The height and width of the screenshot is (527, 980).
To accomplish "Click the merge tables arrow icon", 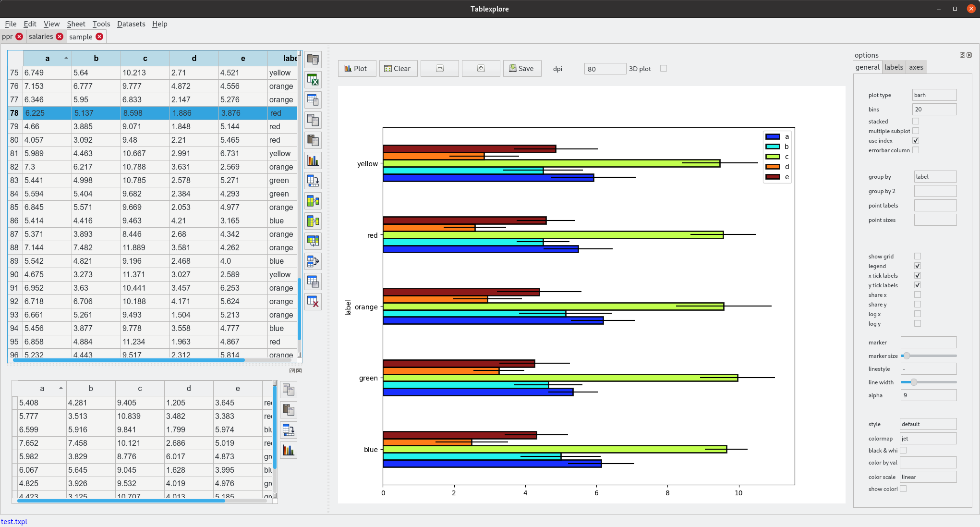I will (313, 261).
